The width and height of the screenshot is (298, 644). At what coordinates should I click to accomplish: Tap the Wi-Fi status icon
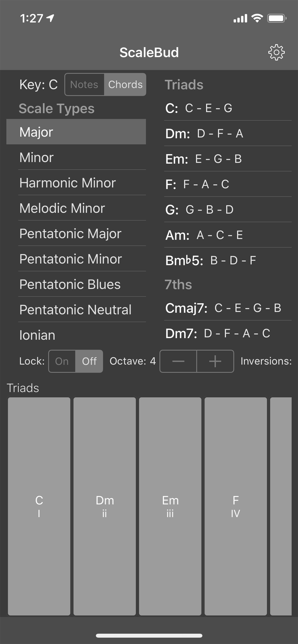click(257, 18)
